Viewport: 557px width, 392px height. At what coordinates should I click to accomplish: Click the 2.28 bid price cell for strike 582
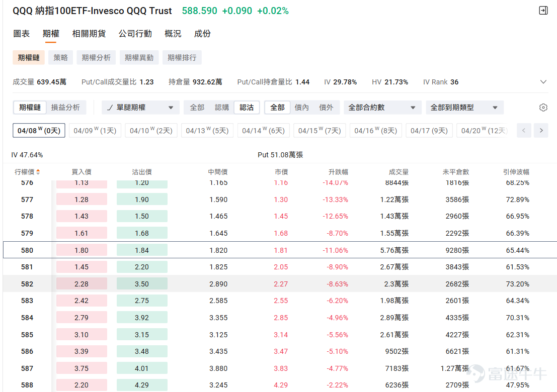point(82,284)
